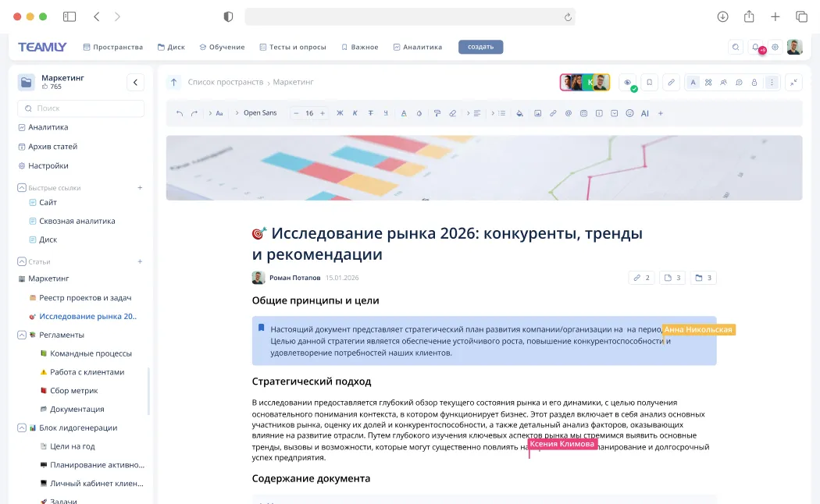Apply bold formatting with Ж button
This screenshot has width=820, height=504.
[x=340, y=113]
